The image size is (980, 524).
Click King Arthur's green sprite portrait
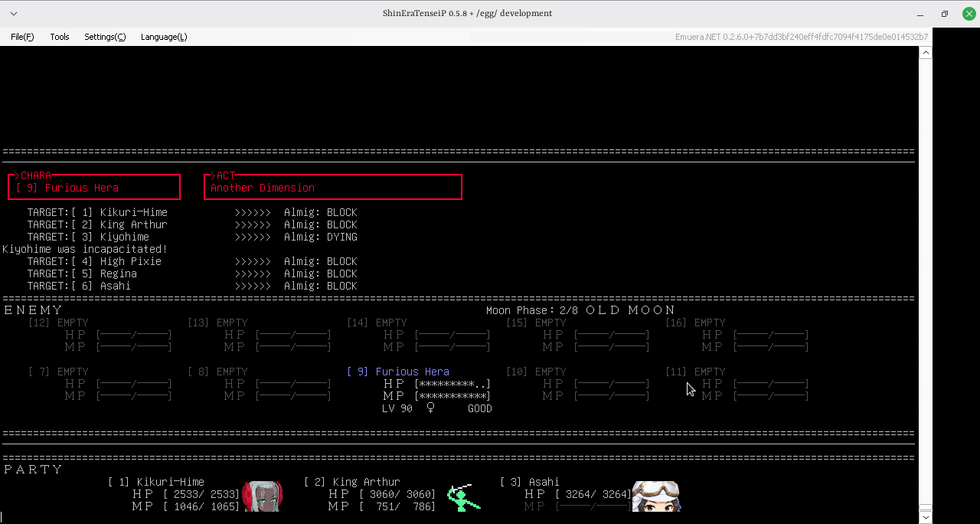(x=464, y=497)
